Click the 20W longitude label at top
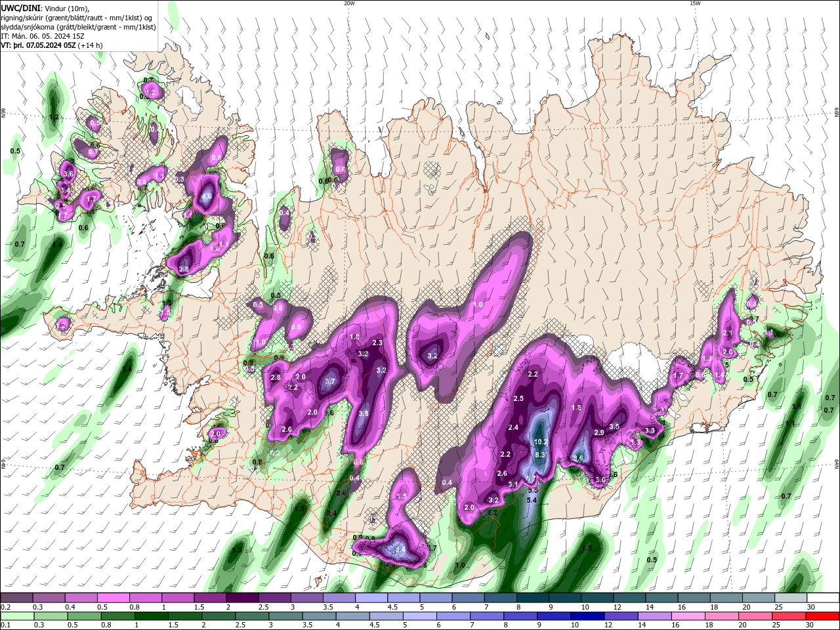Screen dimensions: 840x630 pos(349,3)
